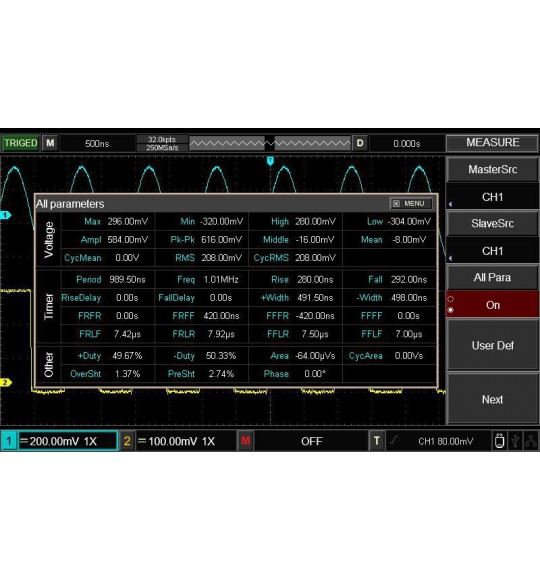540x580 pixels.
Task: Click the trigger T icon
Action: (x=377, y=441)
